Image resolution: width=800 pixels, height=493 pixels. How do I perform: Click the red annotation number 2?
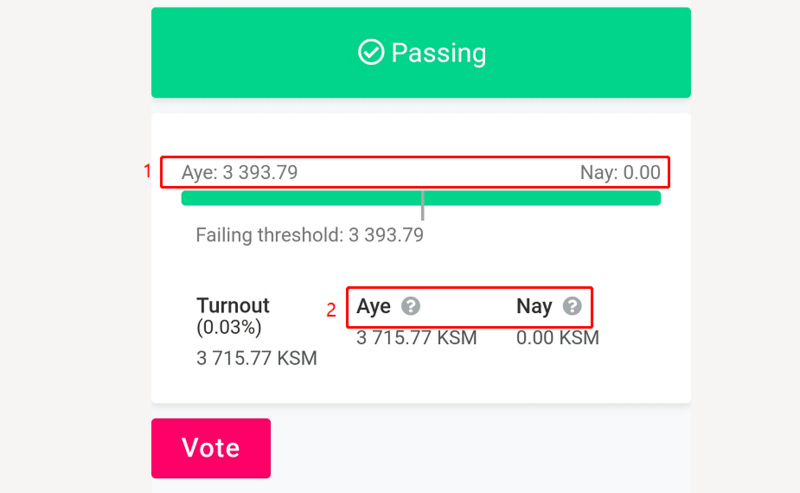pos(331,310)
